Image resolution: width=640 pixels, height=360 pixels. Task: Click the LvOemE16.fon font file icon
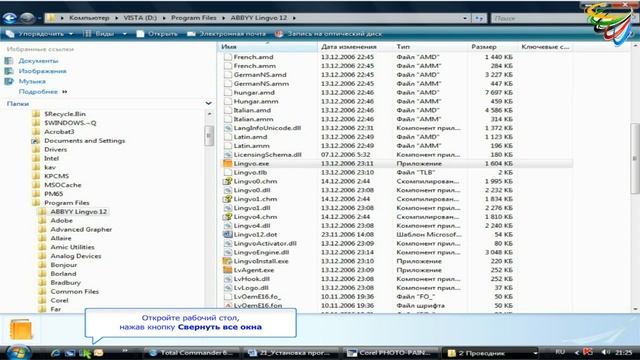pyautogui.click(x=227, y=306)
